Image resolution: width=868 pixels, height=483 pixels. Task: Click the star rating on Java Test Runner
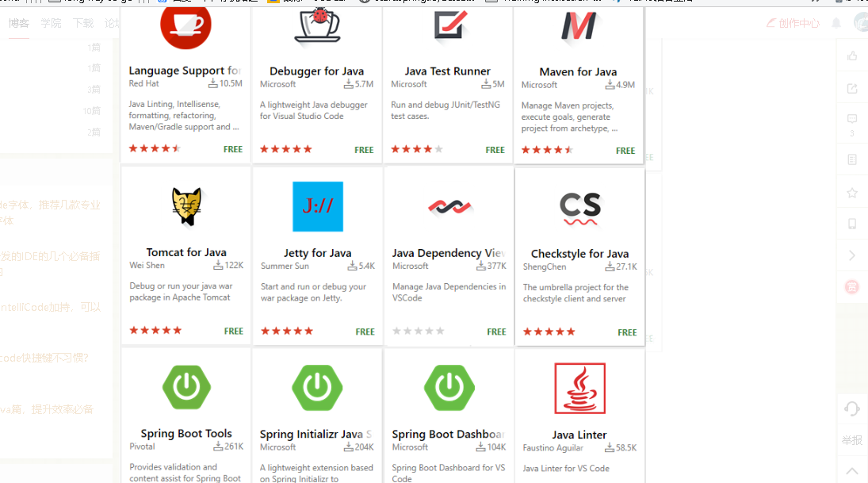(417, 149)
